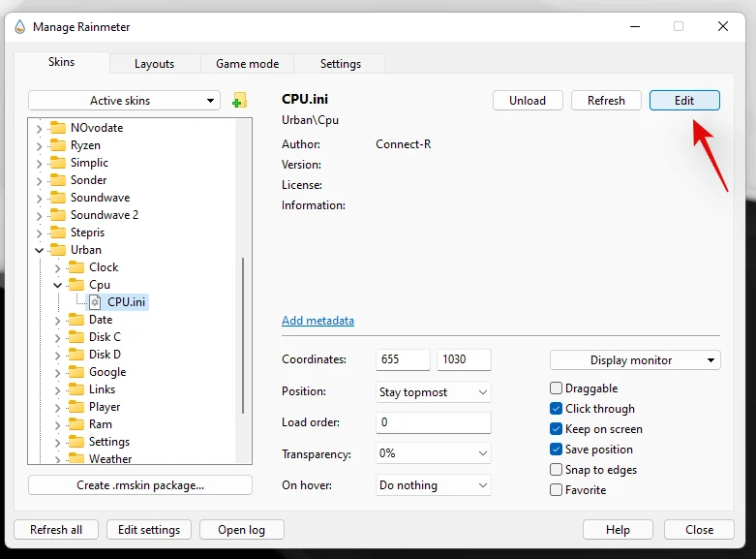Click the green plus create-new-skin icon
Screen dimensions: 756x559
pos(239,101)
